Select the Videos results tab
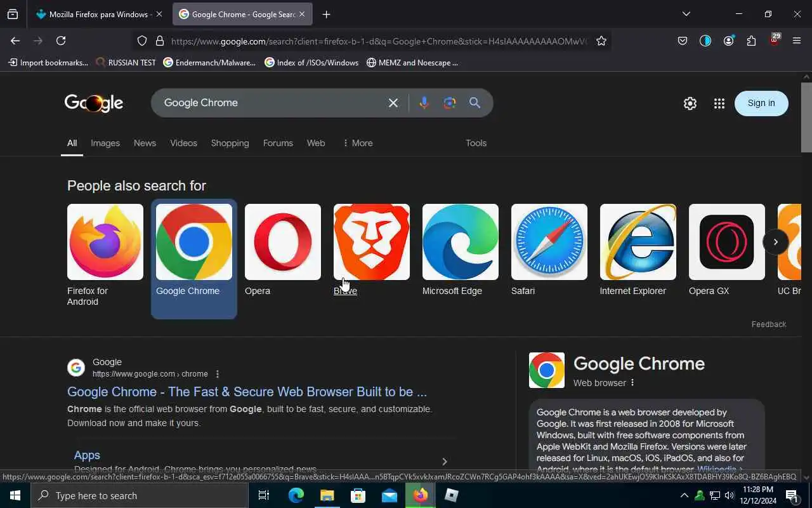812x508 pixels. click(x=183, y=143)
